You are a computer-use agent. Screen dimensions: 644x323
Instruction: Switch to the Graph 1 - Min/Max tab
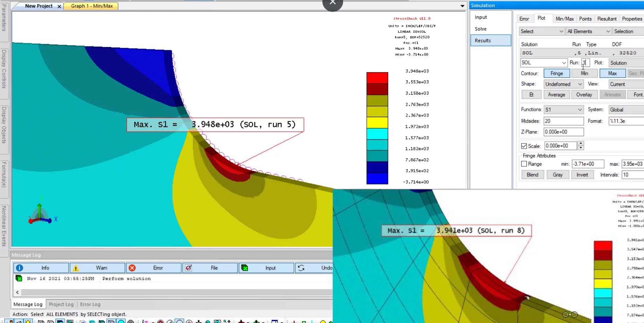tap(91, 6)
